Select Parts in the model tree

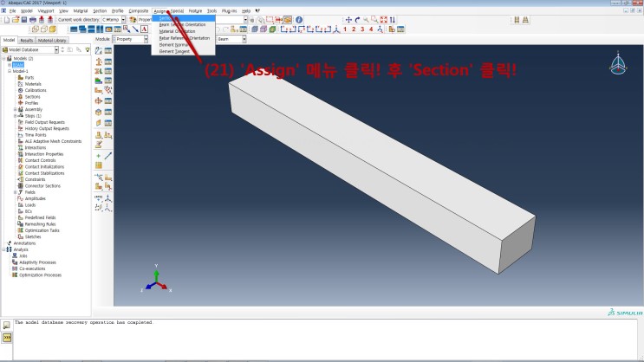pos(29,78)
